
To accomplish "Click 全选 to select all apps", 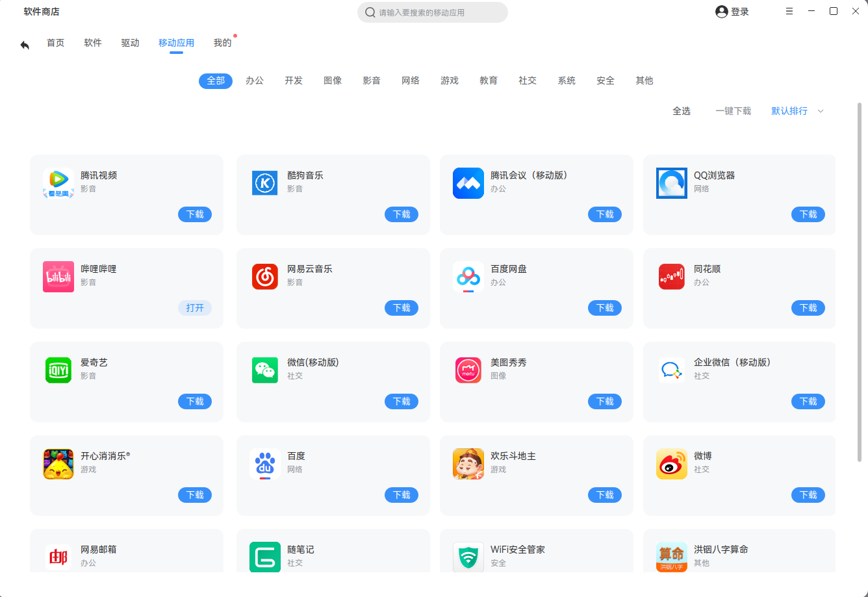I will pos(682,111).
